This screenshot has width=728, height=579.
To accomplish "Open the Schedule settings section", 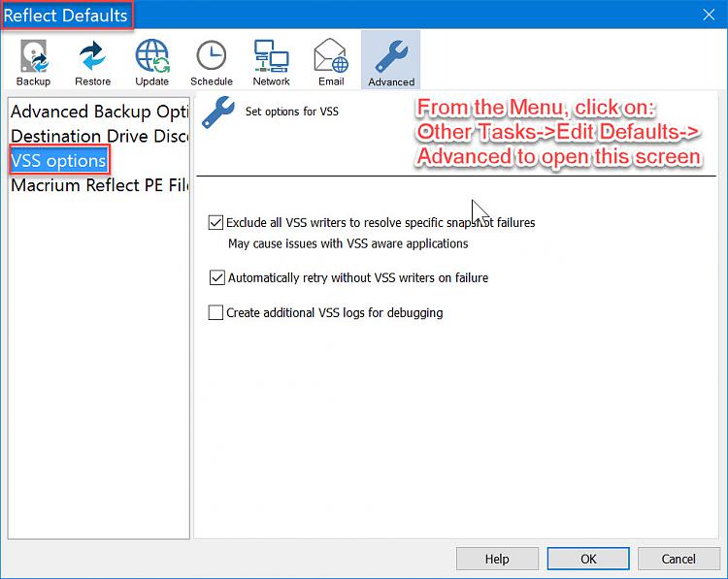I will coord(212,63).
